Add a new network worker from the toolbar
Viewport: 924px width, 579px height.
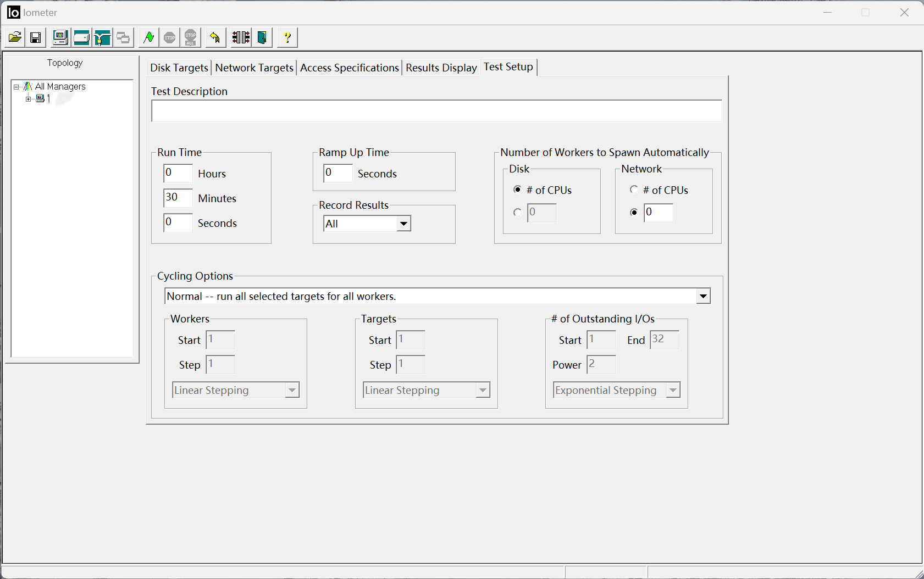click(x=102, y=37)
